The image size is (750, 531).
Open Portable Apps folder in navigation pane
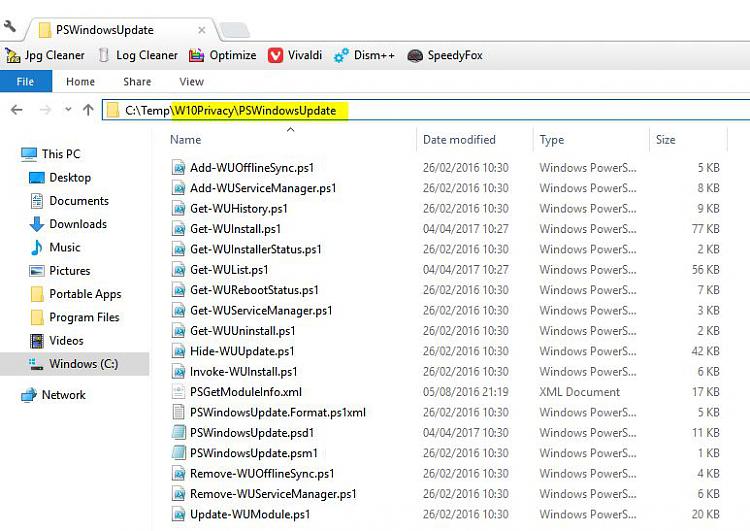[x=76, y=294]
